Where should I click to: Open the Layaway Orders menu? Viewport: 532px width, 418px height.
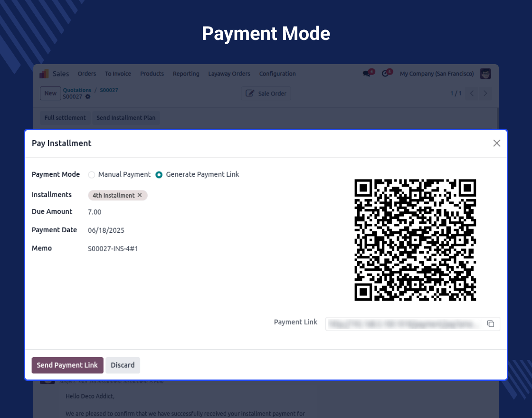[x=229, y=74]
